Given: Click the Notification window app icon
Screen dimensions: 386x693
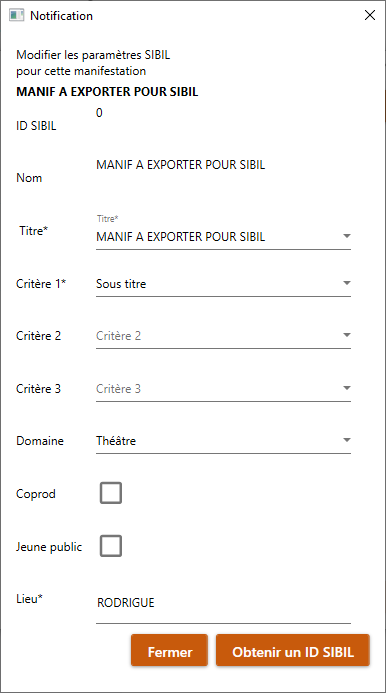Looking at the screenshot, I should (x=16, y=15).
